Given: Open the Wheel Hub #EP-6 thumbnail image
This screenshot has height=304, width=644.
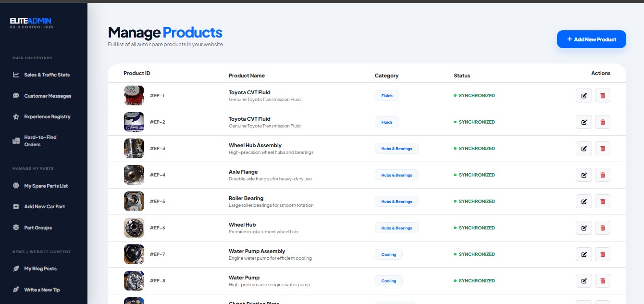Looking at the screenshot, I should pos(134,228).
